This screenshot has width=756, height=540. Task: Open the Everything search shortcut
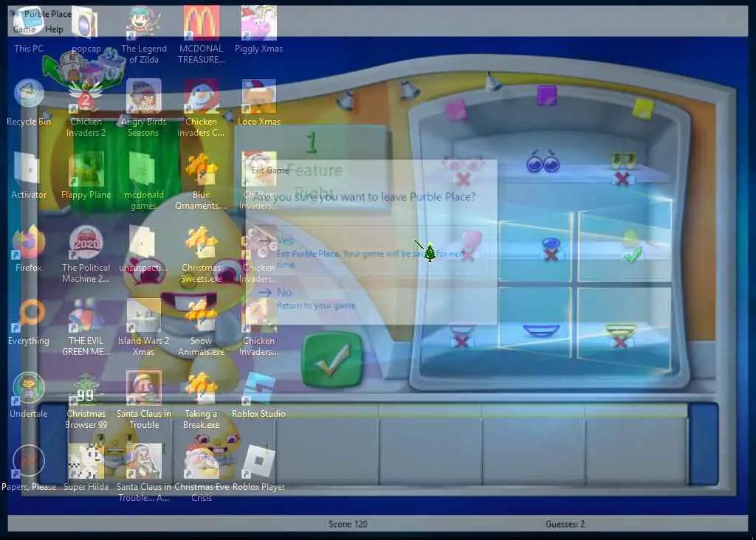(x=29, y=322)
